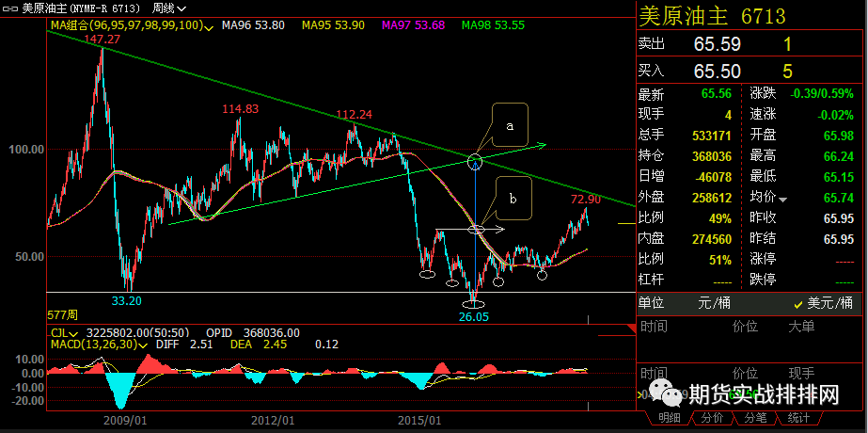Click the DIFF 2.51 MACD value
The image size is (868, 433).
click(x=182, y=345)
